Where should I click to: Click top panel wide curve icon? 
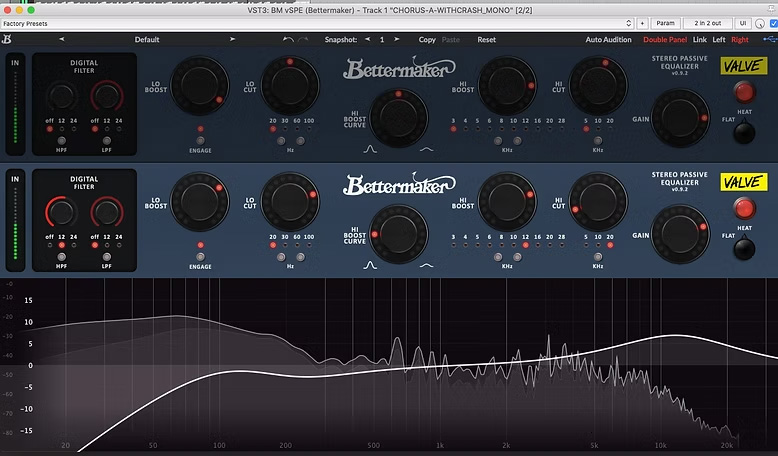426,149
